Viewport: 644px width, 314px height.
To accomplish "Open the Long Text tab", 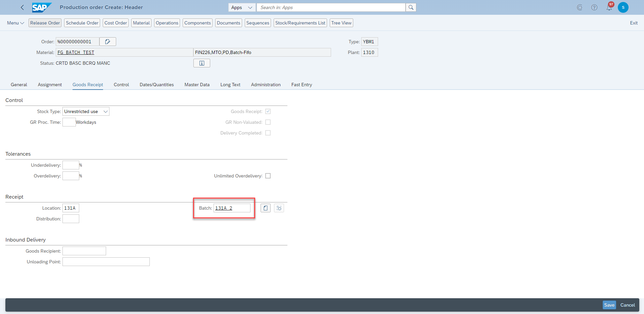I will click(230, 85).
